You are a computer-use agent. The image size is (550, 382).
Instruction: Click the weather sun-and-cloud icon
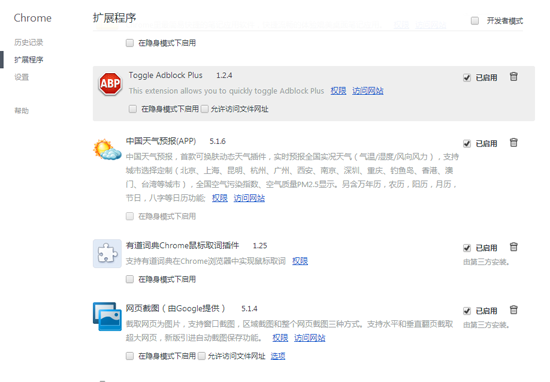pos(107,149)
